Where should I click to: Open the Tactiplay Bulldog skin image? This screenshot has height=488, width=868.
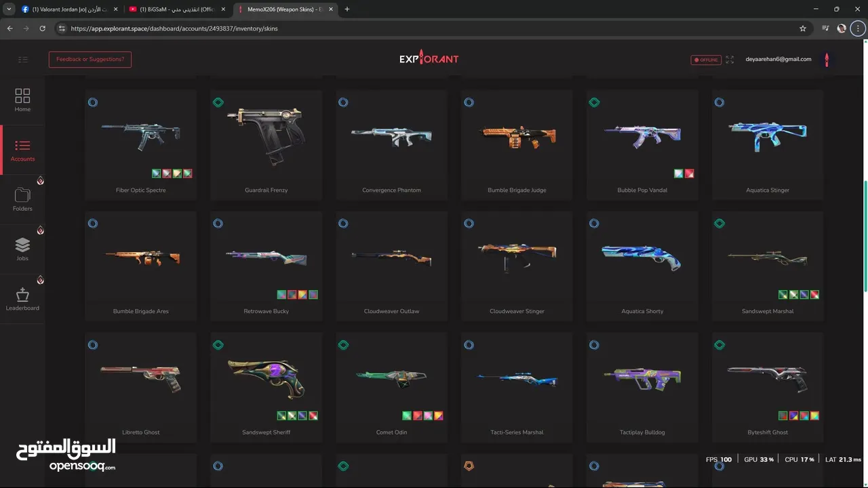pos(642,380)
